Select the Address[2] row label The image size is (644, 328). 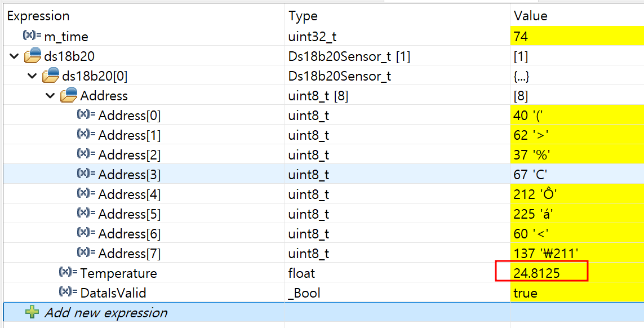[x=130, y=156]
